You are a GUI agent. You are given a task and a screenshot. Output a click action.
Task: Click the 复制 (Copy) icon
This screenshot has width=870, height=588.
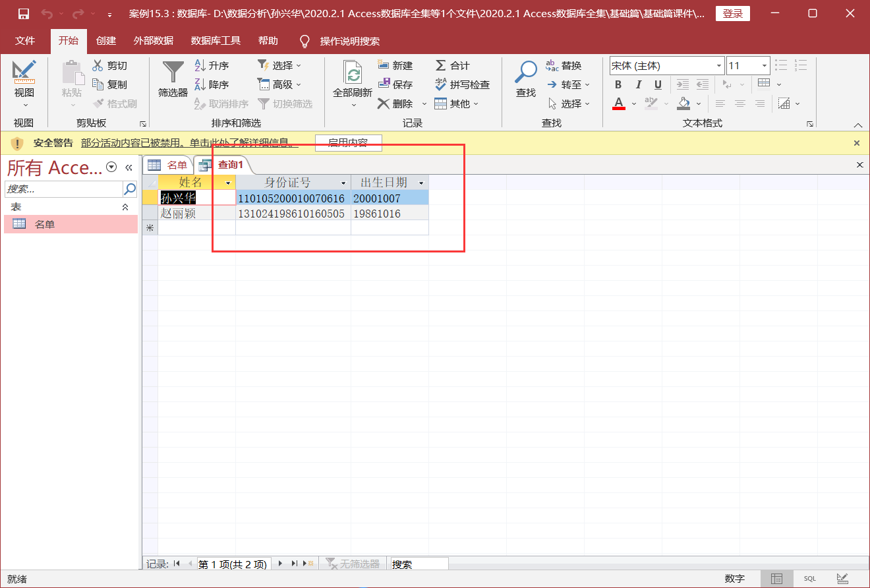coord(98,84)
